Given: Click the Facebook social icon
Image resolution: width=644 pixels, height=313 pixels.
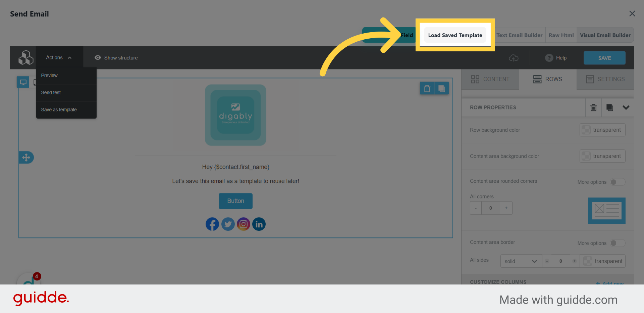Looking at the screenshot, I should 212,224.
